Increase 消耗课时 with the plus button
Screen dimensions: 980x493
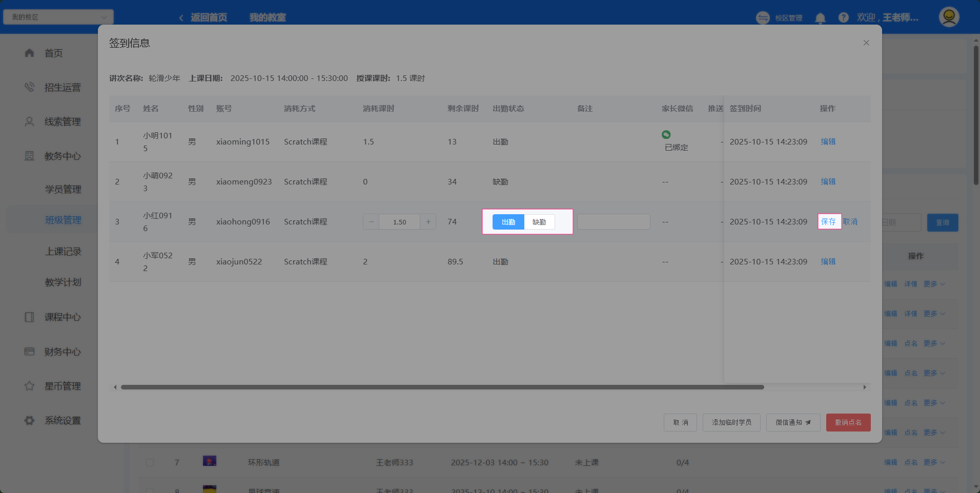(x=428, y=222)
